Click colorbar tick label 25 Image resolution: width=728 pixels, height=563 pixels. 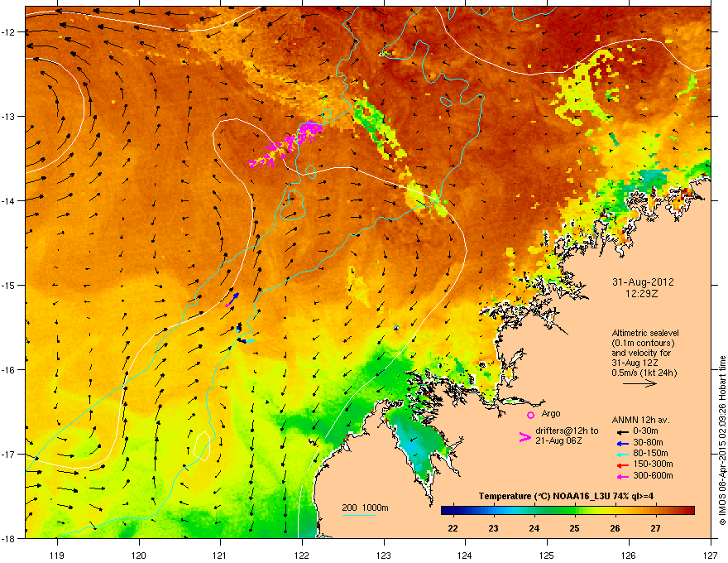pyautogui.click(x=575, y=528)
